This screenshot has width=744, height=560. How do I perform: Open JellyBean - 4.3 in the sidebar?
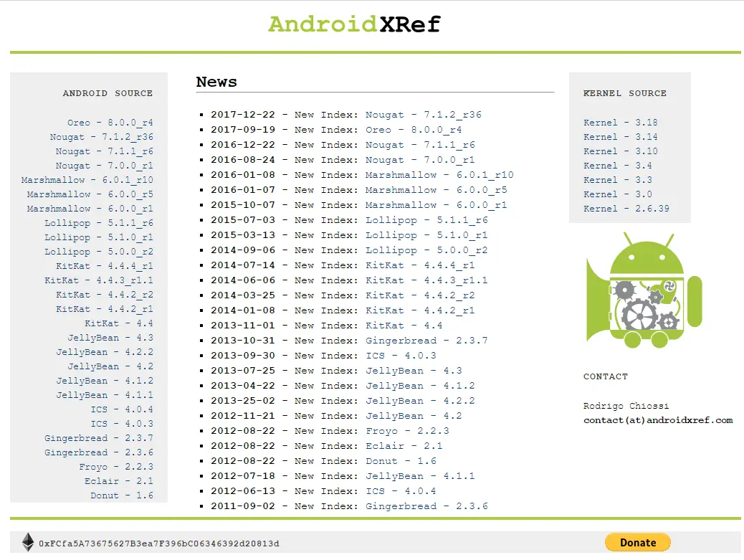(110, 338)
